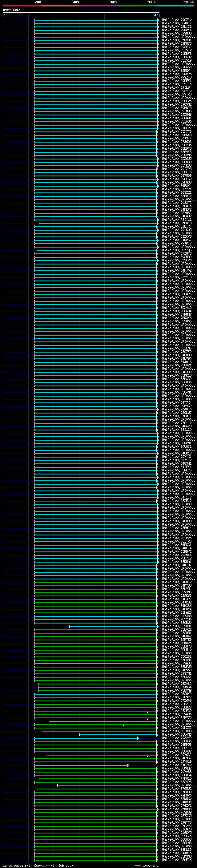Select the query label AV559357

pos(11,10)
